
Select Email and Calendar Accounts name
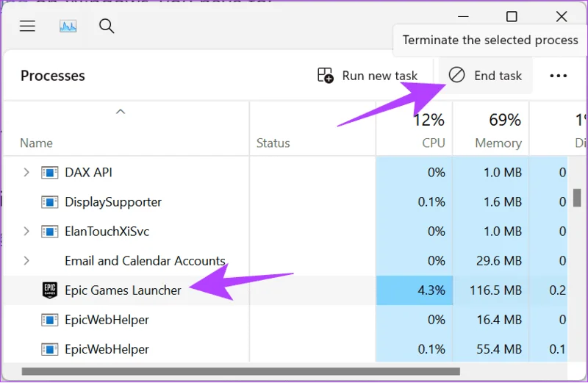point(145,261)
